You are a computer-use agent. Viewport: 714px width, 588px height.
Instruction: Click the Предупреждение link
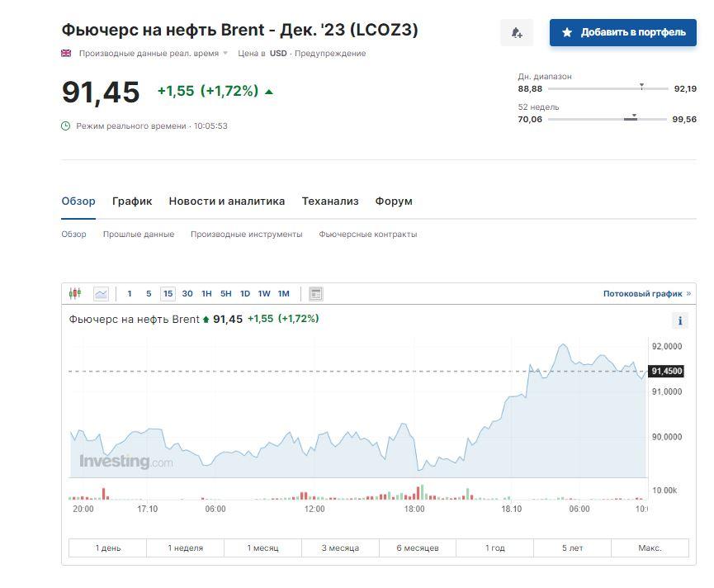click(x=330, y=54)
